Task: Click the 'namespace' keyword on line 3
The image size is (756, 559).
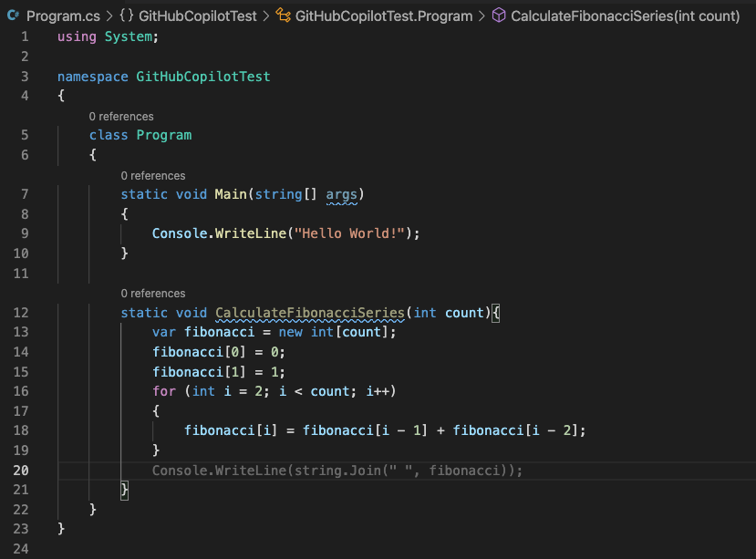Action: coord(93,77)
